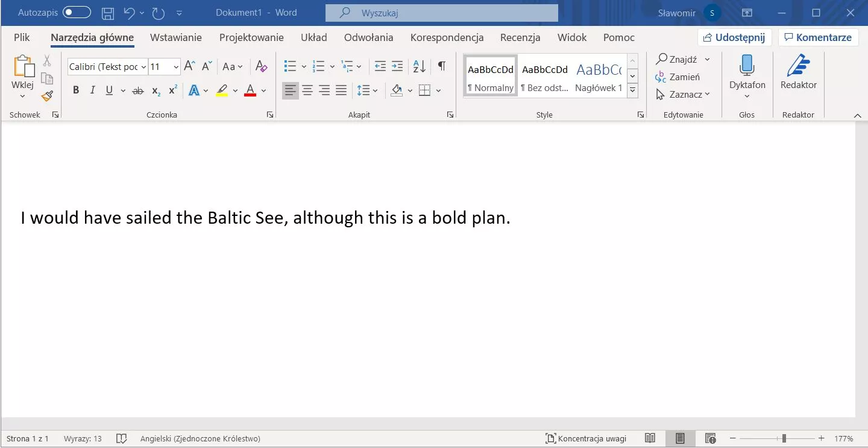Toggle Subscript formatting
This screenshot has height=448, width=868.
[156, 91]
